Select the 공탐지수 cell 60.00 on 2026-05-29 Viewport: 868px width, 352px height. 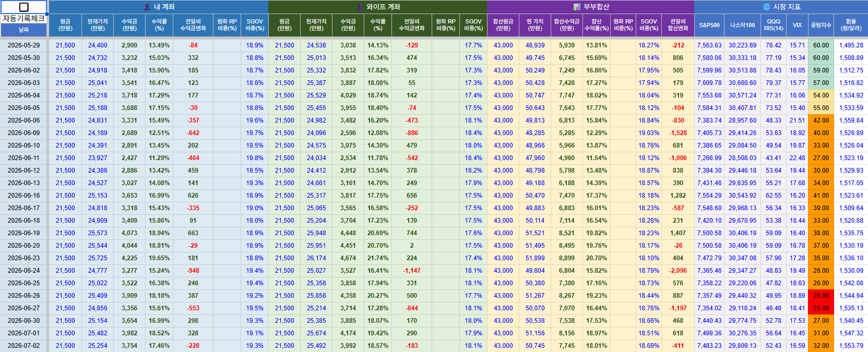click(821, 45)
